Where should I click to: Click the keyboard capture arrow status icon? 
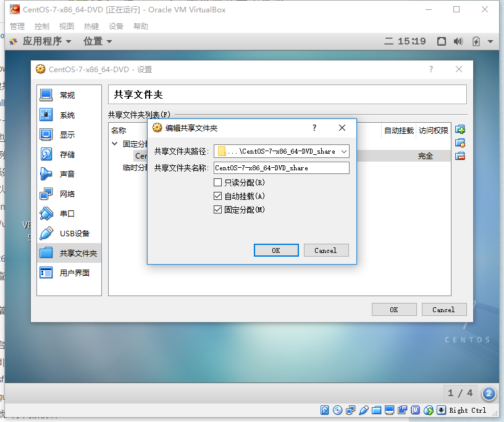442,410
